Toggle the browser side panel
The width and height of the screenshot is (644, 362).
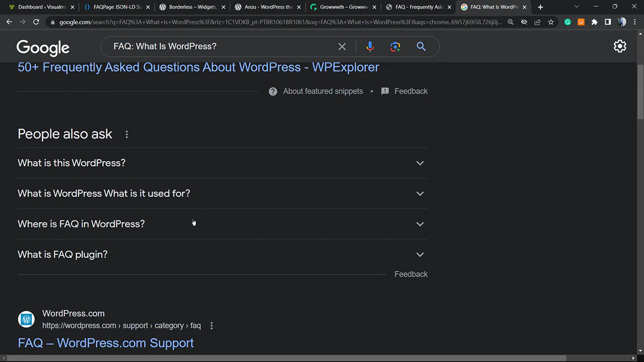pos(608,22)
